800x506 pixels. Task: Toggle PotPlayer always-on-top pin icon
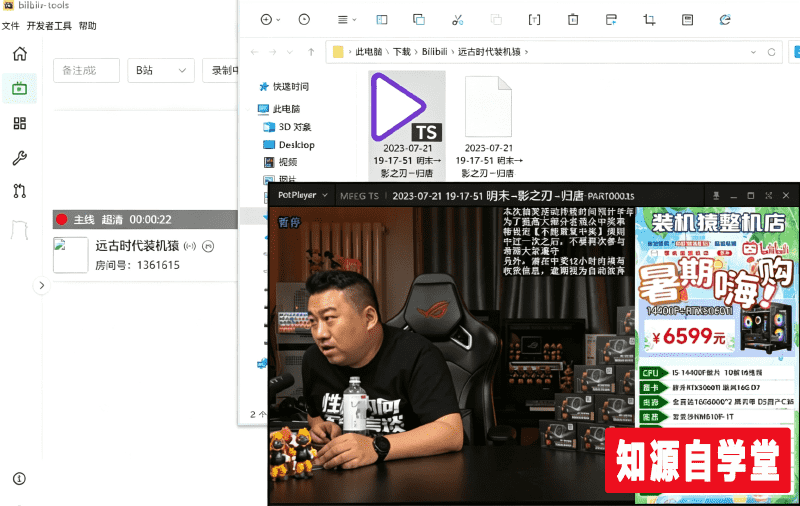pos(716,195)
